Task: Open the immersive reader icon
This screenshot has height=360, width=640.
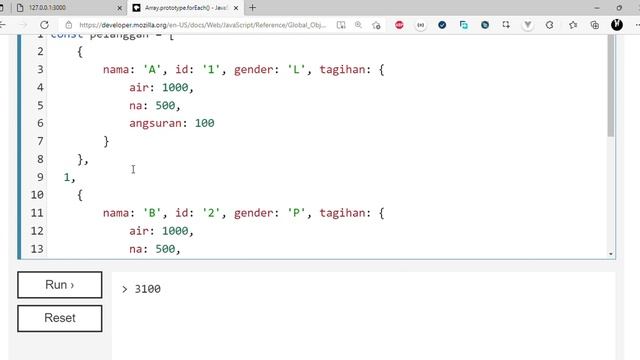Action: click(x=341, y=25)
